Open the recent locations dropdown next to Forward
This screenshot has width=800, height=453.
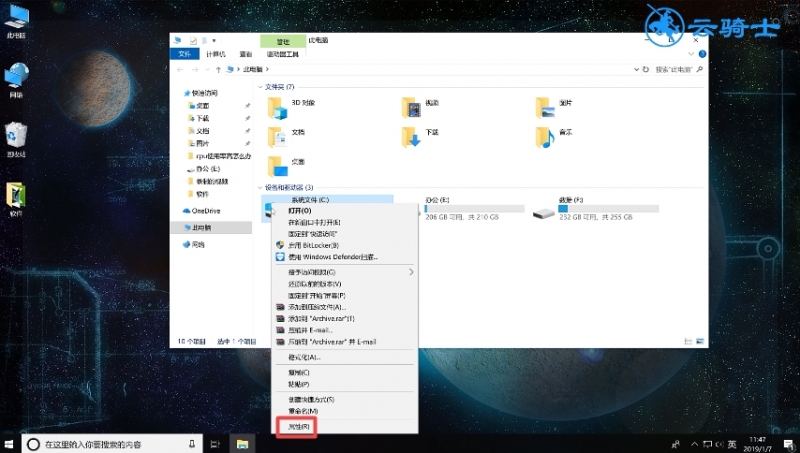coord(207,69)
